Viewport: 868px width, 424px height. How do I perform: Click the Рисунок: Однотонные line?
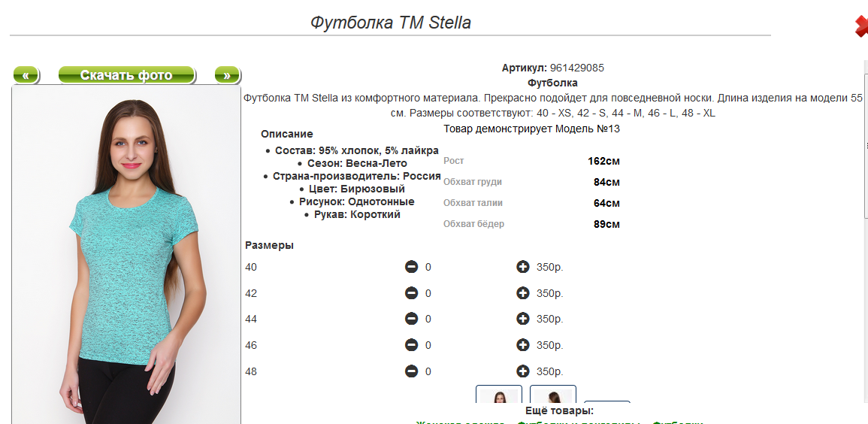[356, 201]
